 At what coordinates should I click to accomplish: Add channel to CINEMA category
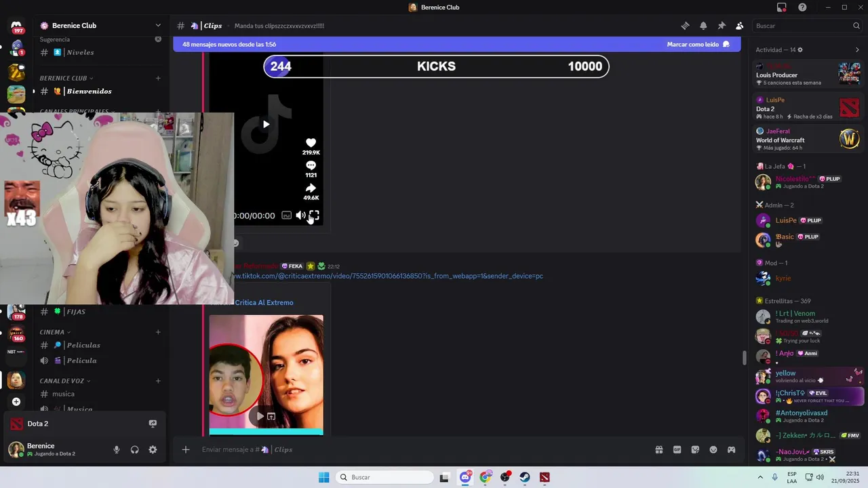(x=158, y=332)
